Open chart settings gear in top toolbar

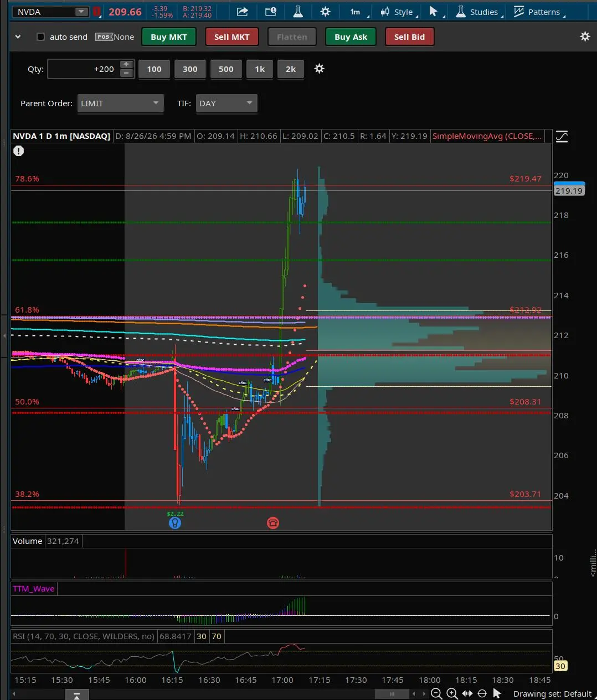click(325, 12)
